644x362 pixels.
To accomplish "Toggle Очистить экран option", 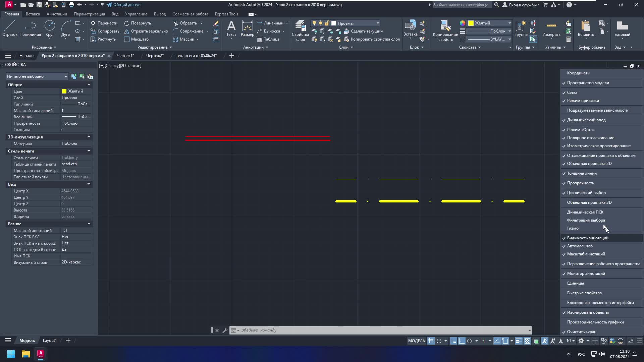I will coord(602,332).
